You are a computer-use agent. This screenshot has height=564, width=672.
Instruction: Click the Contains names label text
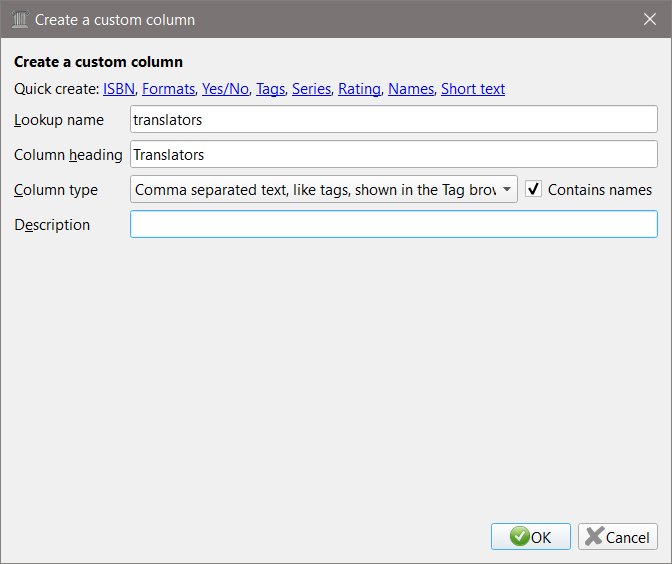click(x=600, y=189)
